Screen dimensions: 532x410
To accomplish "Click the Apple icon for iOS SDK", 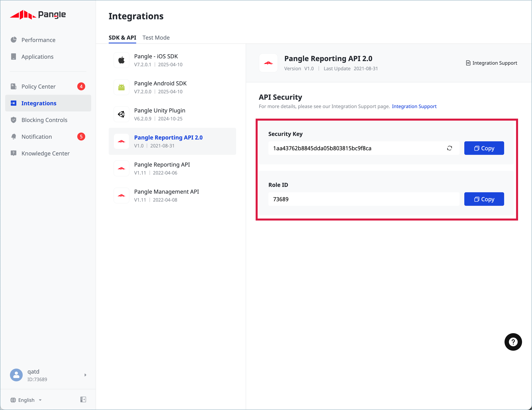I will [121, 60].
